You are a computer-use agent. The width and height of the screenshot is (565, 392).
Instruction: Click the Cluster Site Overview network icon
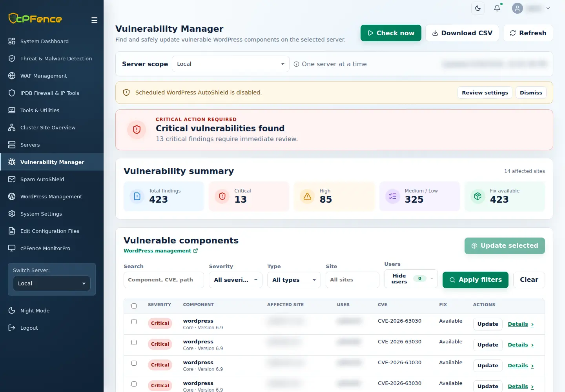coord(12,127)
